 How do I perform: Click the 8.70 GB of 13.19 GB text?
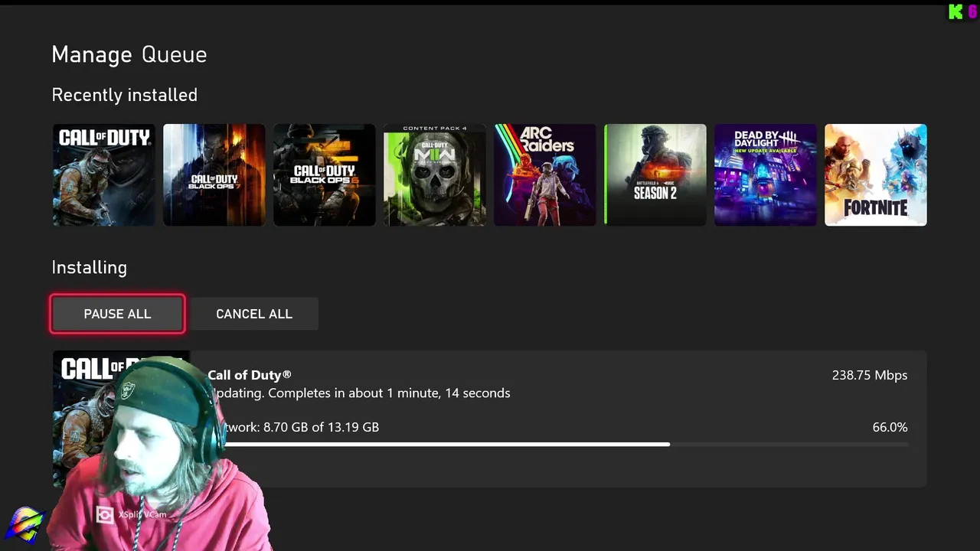[x=322, y=427]
